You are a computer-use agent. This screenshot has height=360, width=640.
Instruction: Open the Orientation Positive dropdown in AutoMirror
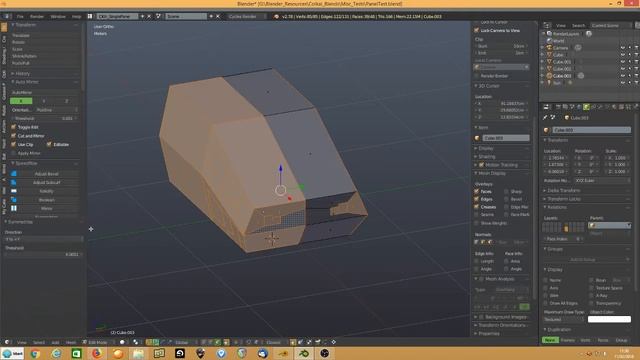(57, 110)
